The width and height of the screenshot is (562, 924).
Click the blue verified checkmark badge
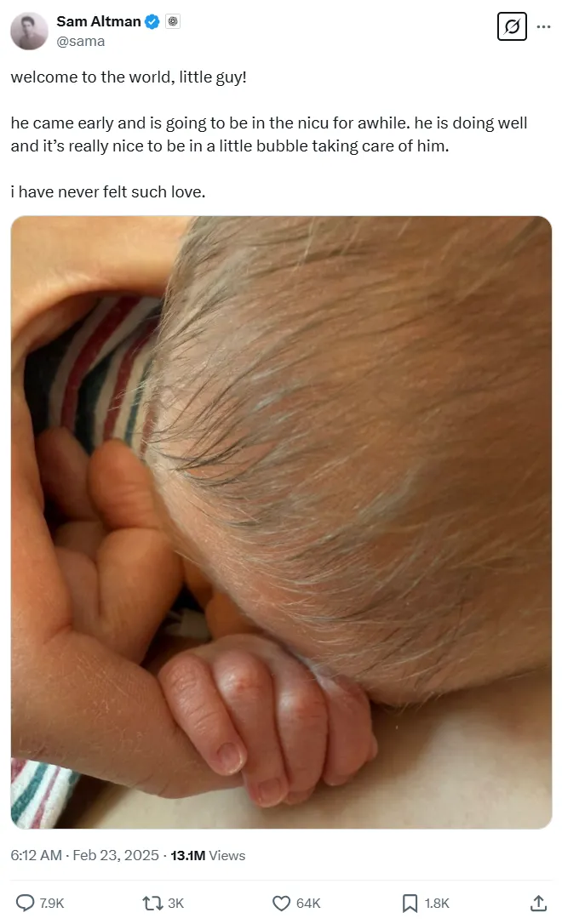coord(152,22)
